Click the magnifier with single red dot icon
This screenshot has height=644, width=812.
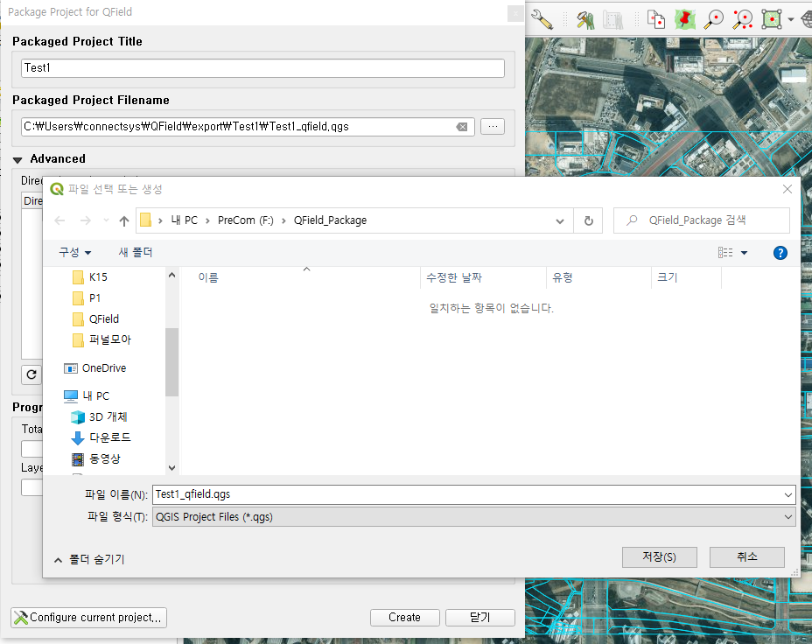[714, 19]
